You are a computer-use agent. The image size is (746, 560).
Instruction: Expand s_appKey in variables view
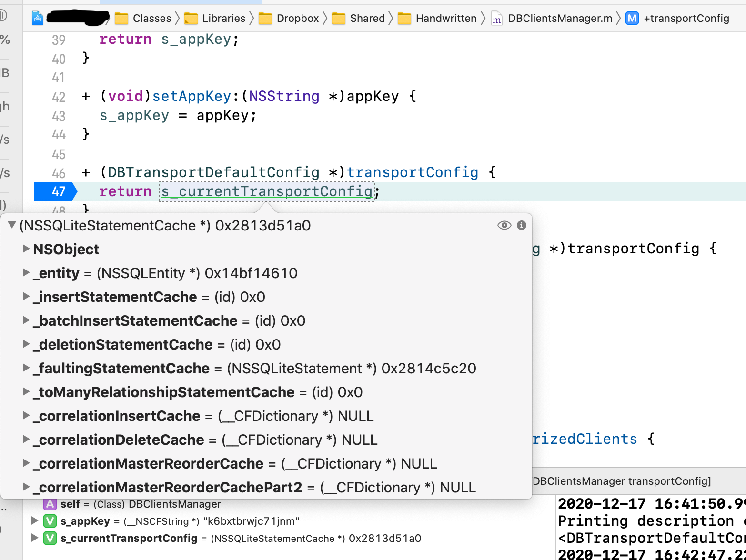coord(35,521)
